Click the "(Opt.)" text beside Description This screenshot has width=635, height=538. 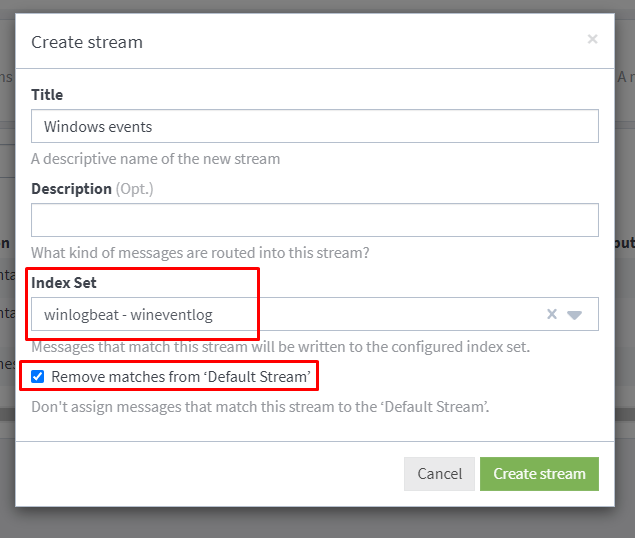coord(135,188)
